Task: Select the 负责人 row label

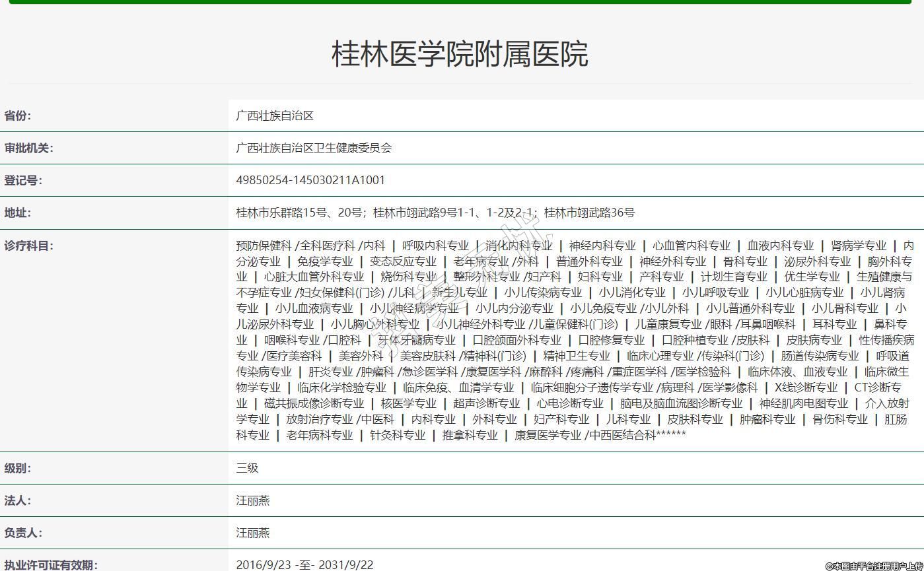Action: coord(23,533)
